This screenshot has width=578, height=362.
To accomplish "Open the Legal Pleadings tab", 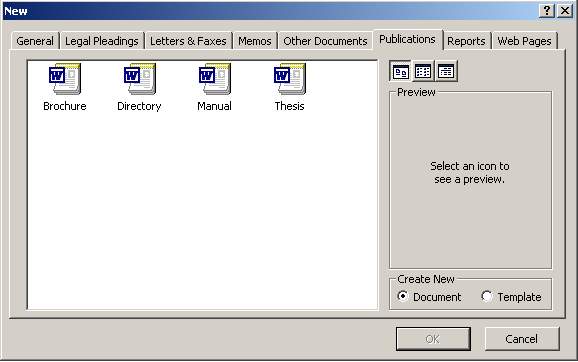I will coord(102,41).
